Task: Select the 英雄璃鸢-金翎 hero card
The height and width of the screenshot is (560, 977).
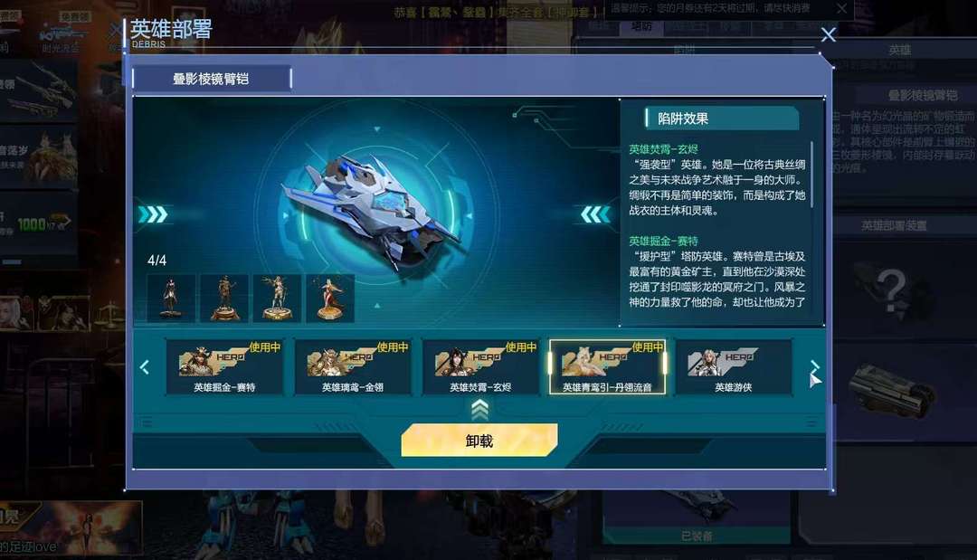Action: point(353,367)
